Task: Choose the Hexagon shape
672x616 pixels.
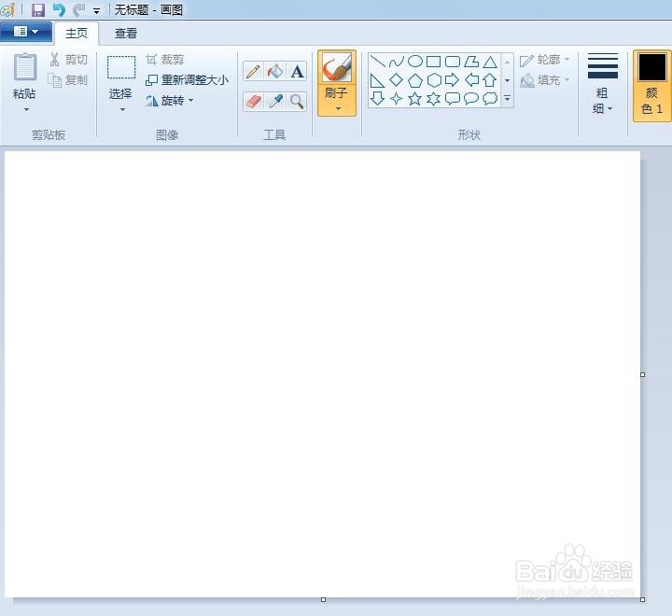Action: (x=434, y=80)
